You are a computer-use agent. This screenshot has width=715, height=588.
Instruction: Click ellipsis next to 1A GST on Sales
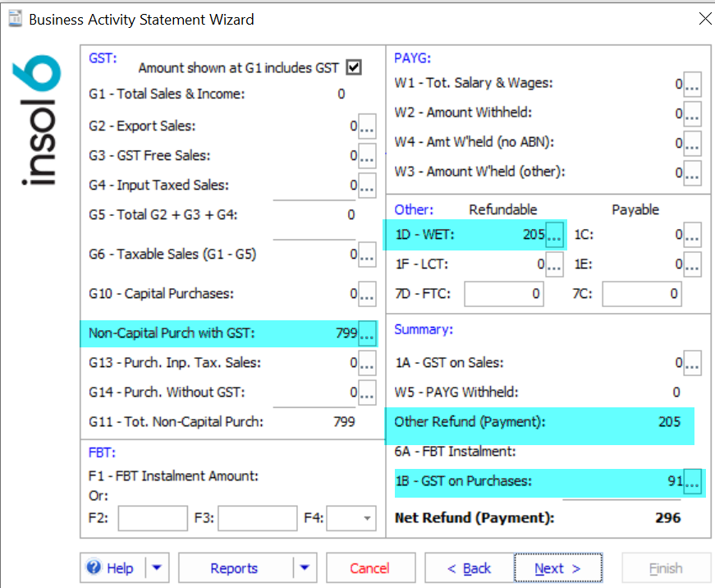[x=692, y=363]
